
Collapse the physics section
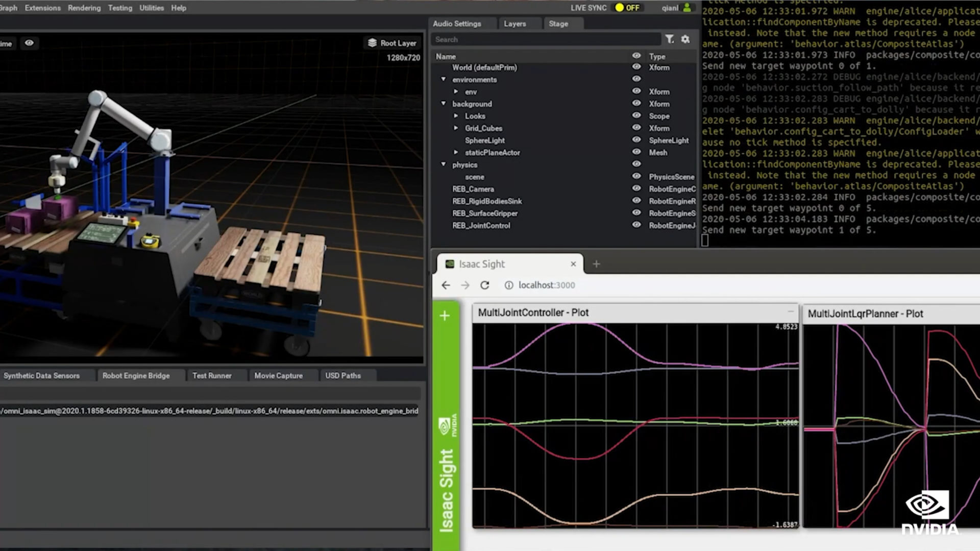pyautogui.click(x=443, y=164)
